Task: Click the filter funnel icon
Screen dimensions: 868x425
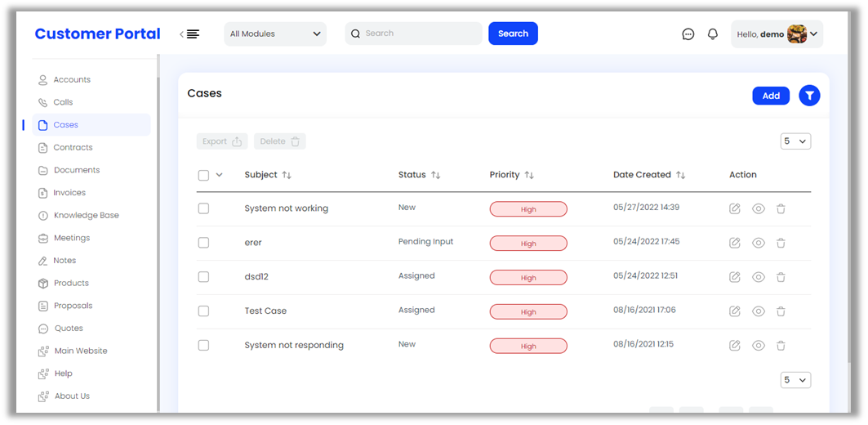Action: (808, 96)
